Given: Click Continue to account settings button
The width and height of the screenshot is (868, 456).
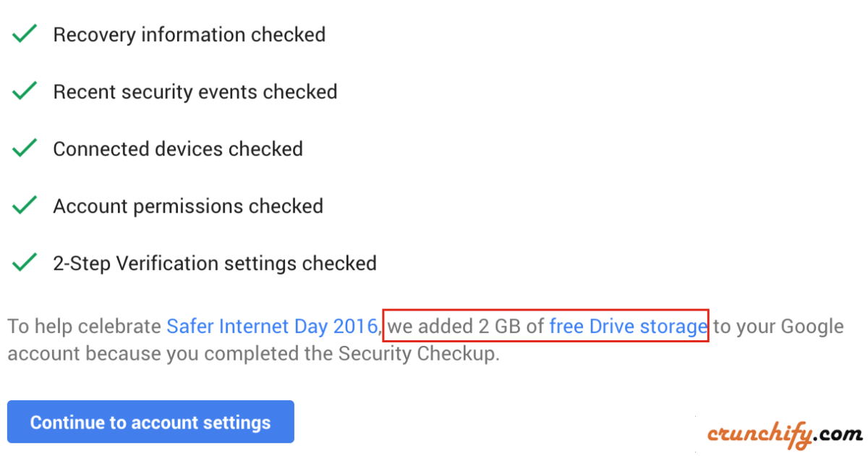Looking at the screenshot, I should click(x=150, y=422).
